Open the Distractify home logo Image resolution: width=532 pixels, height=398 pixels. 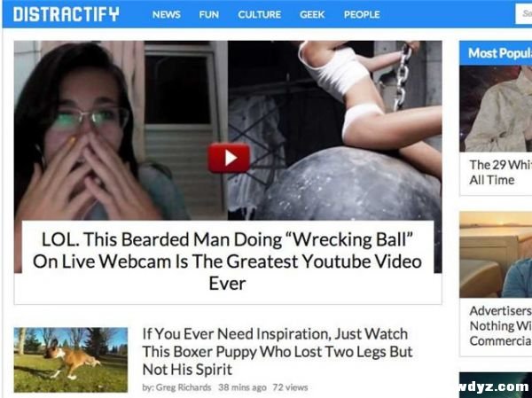66,14
